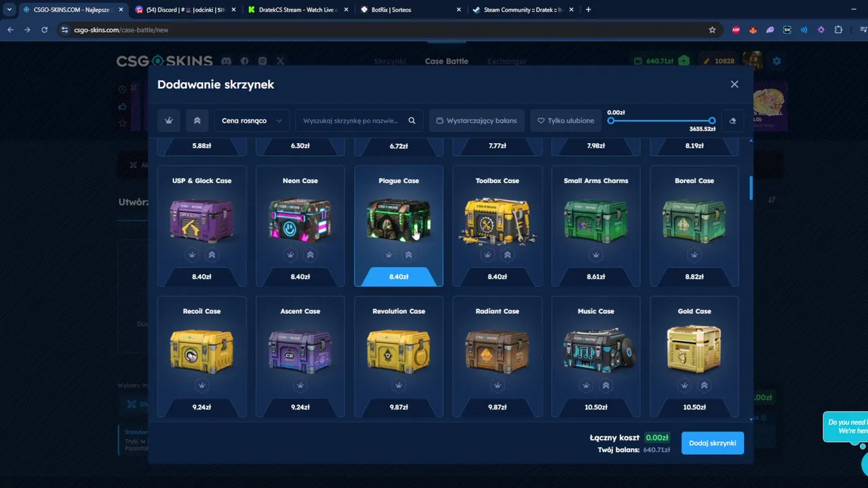Open the blue settings gear in the header
The height and width of the screenshot is (488, 868).
tap(777, 61)
